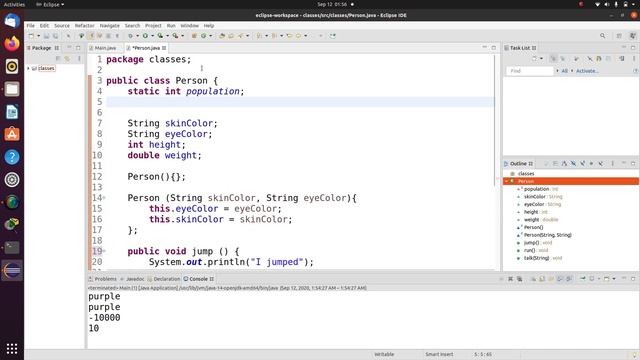Open Package Explorer view menu
Image resolution: width=640 pixels, height=360 pixels.
[x=79, y=58]
